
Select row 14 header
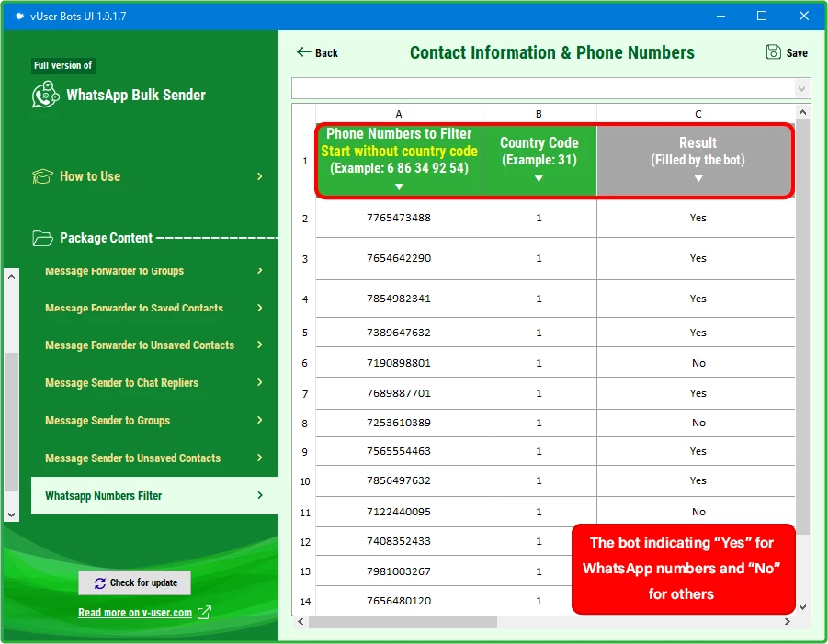coord(305,601)
